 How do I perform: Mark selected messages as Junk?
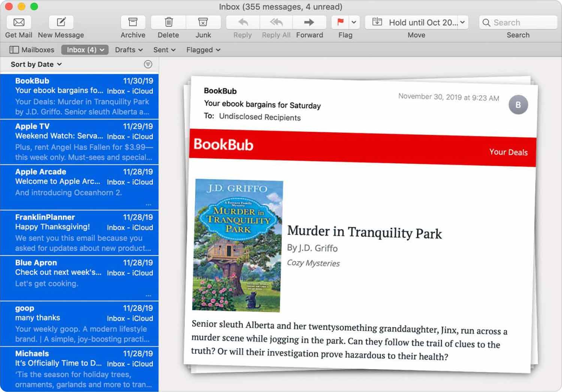(x=203, y=22)
